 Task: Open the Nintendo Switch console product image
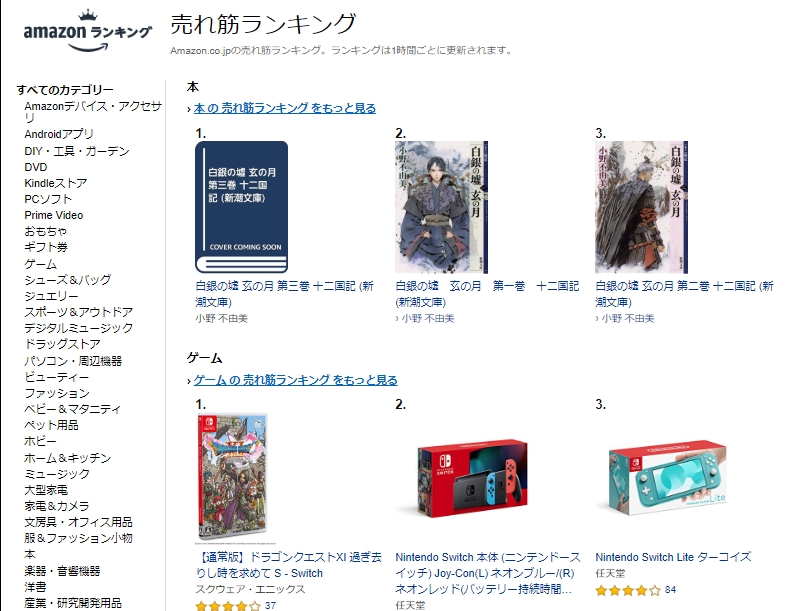click(x=472, y=478)
